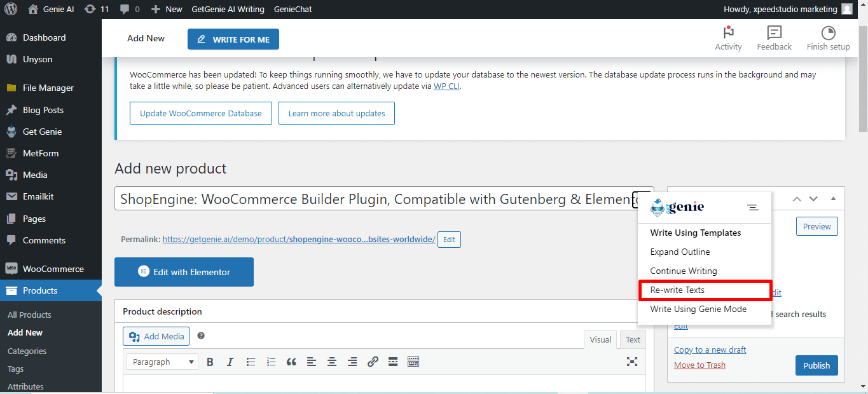Move the publish panel down with chevron
The width and height of the screenshot is (868, 394).
813,199
